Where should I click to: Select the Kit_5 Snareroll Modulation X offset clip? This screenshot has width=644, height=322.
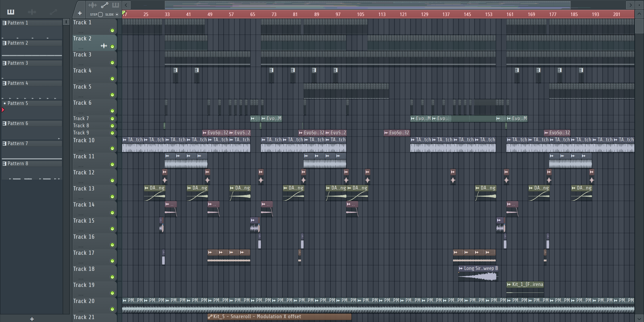point(280,316)
